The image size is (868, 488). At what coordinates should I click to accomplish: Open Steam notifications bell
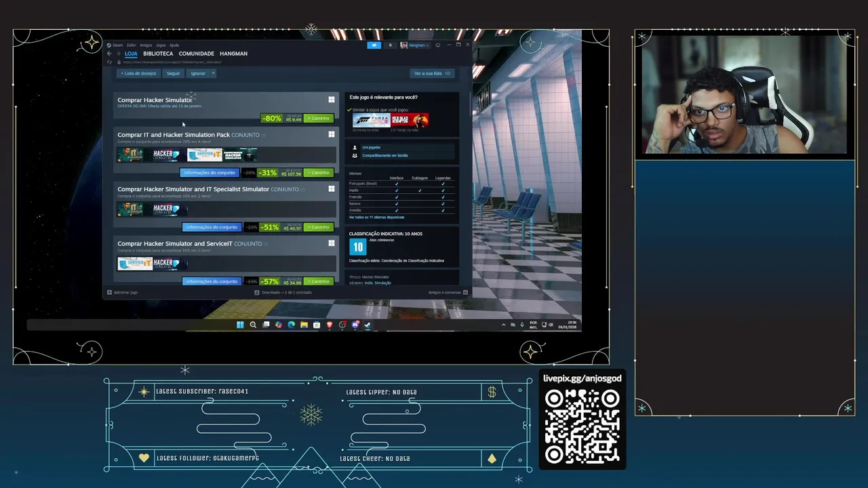391,45
